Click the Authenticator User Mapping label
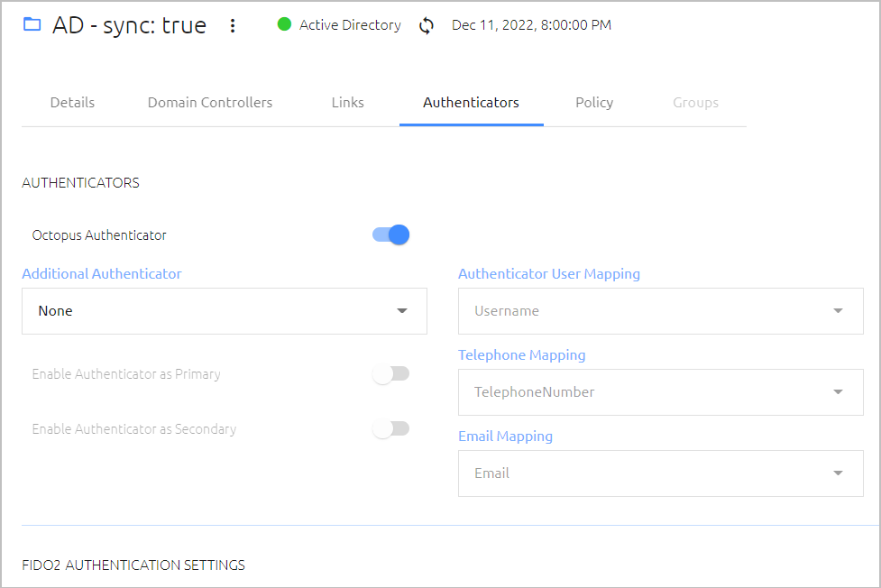The height and width of the screenshot is (588, 881). [549, 274]
